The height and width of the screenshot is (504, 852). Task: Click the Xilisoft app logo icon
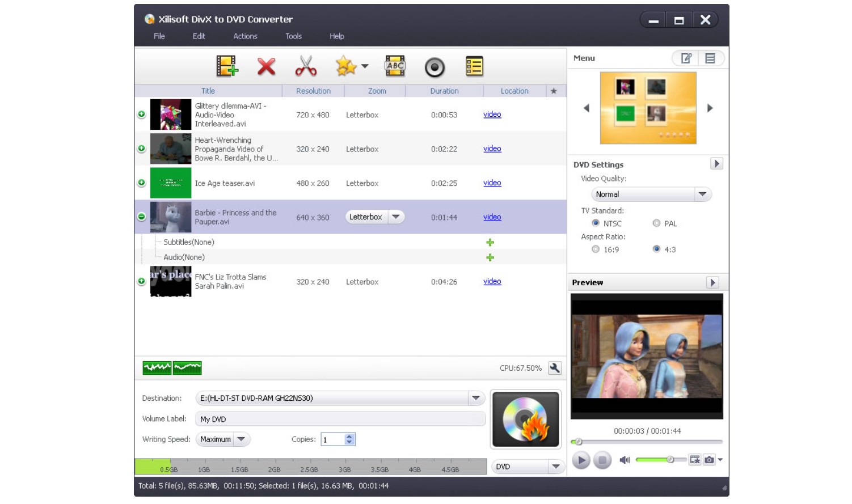pos(149,19)
